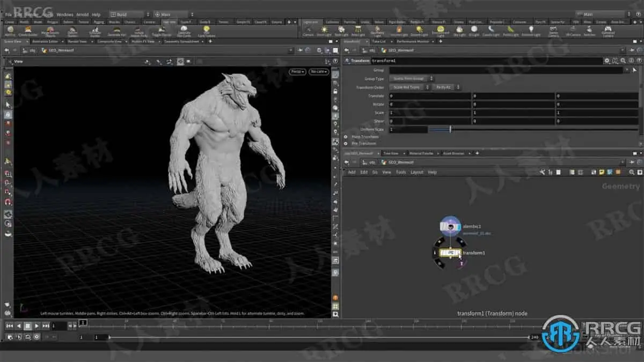Viewport: 644px width, 362px height.
Task: Open the Build desktop dropdown
Action: point(129,14)
